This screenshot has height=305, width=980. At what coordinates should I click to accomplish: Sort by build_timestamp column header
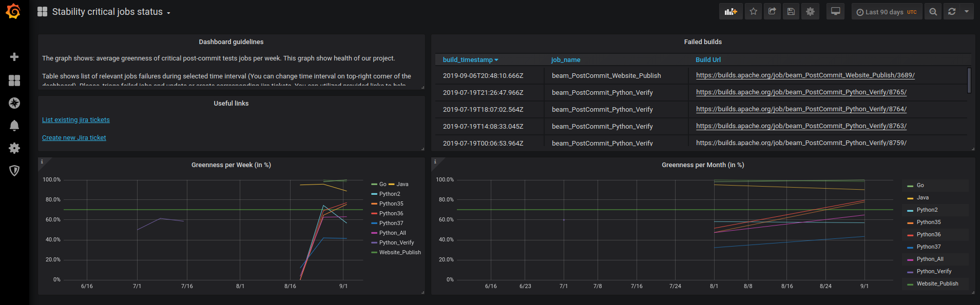coord(471,60)
